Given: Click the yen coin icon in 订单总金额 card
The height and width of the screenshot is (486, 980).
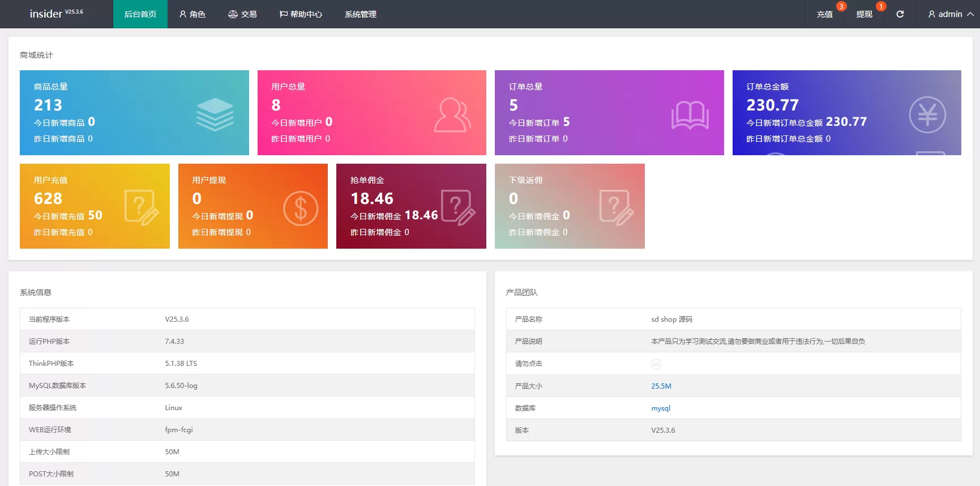Looking at the screenshot, I should tap(927, 115).
